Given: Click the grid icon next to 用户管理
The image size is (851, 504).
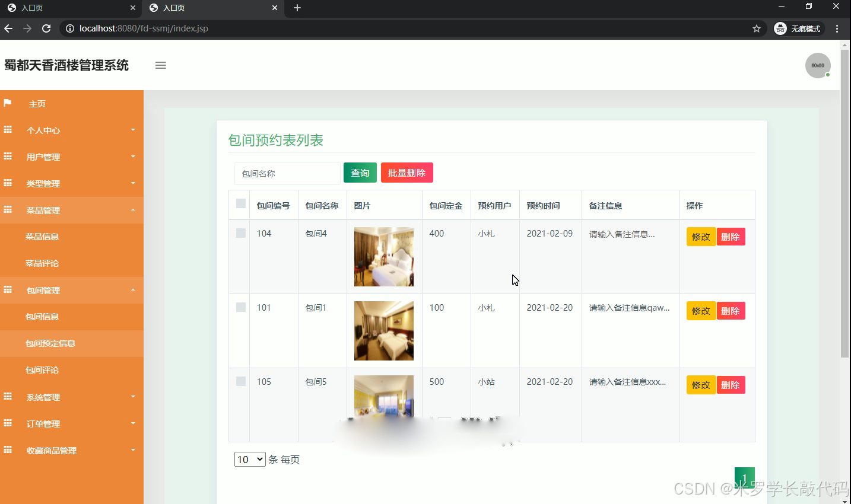Looking at the screenshot, I should point(8,157).
